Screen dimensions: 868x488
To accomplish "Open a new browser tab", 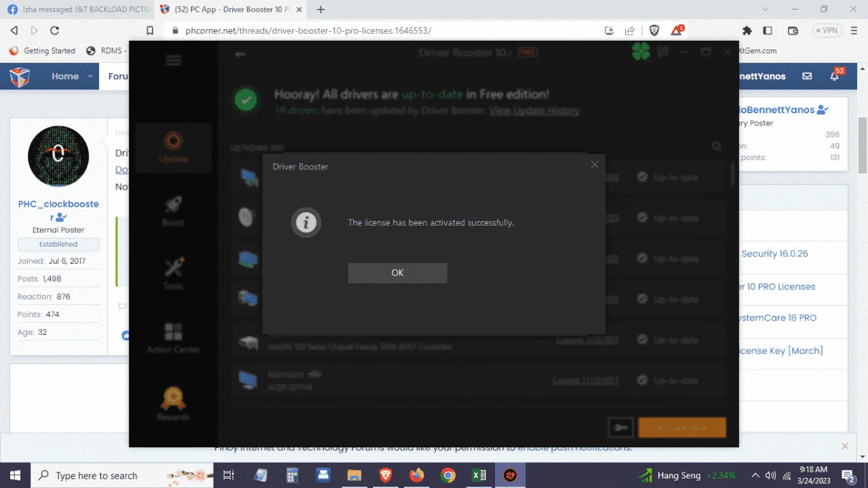I will 321,9.
